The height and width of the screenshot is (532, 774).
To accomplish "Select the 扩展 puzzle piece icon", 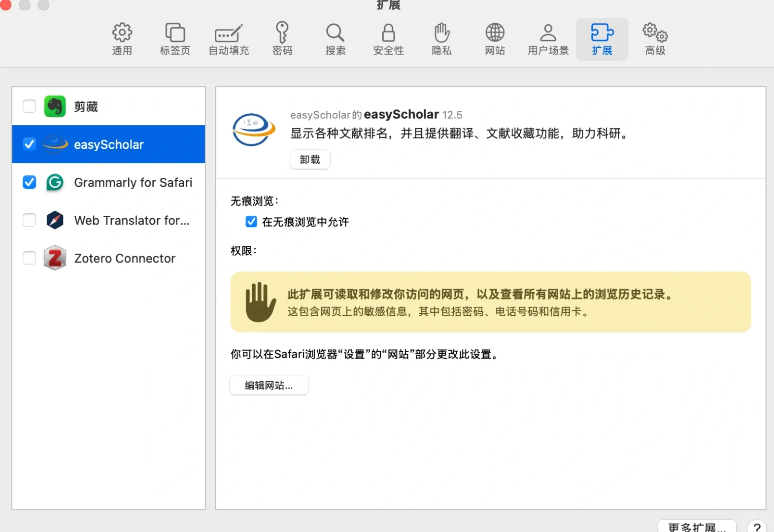I will (602, 33).
